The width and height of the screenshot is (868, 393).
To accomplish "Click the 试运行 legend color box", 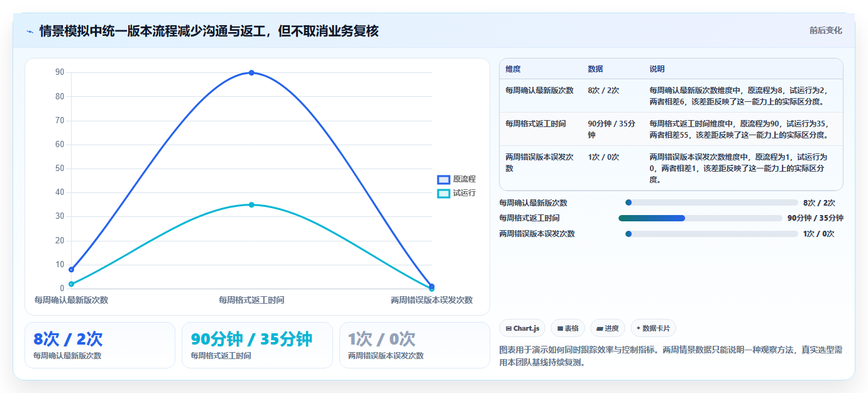I will (x=444, y=194).
